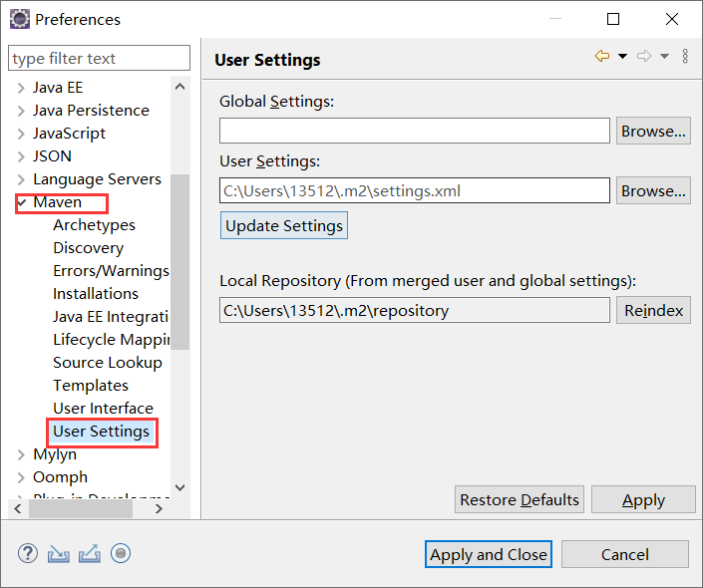This screenshot has height=588, width=703.
Task: Browse for Global Settings file
Action: pos(653,131)
